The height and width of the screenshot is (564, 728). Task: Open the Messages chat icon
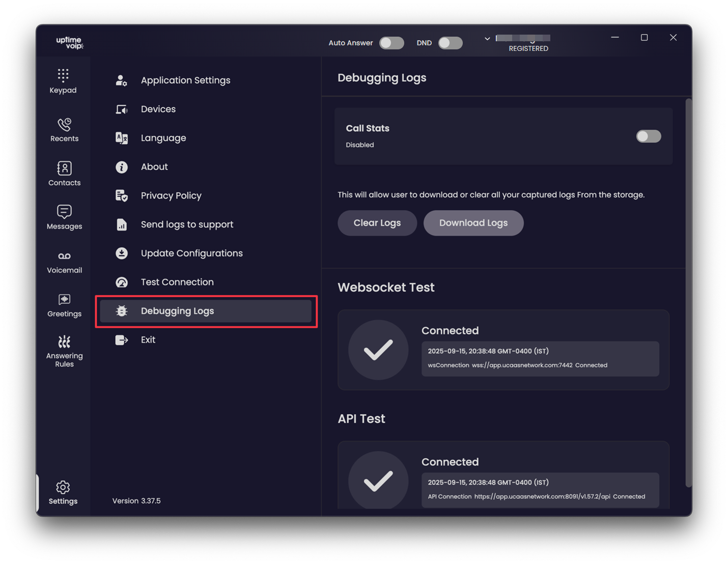pos(64,212)
